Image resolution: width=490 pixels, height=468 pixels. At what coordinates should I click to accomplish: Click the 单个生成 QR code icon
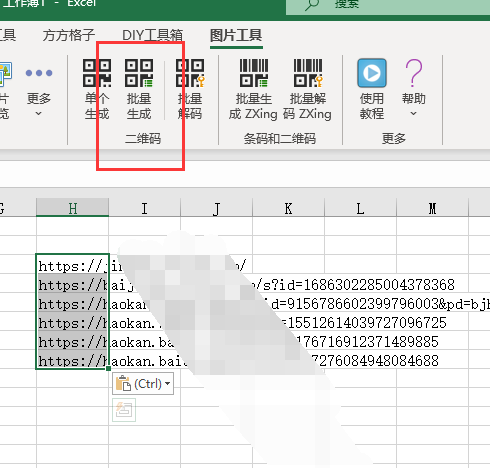pyautogui.click(x=97, y=73)
